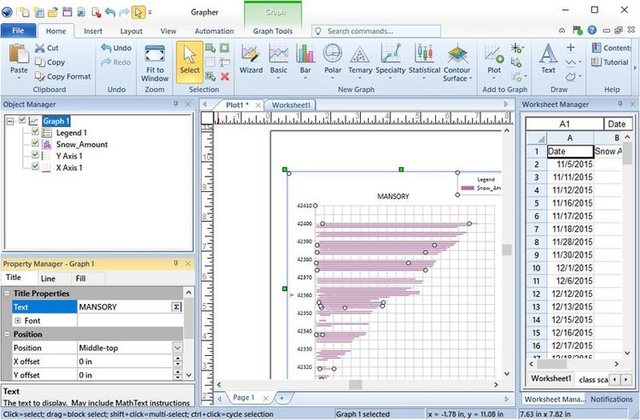Switch to the Notifications panel tab
Image resolution: width=640 pixels, height=420 pixels.
coord(611,399)
